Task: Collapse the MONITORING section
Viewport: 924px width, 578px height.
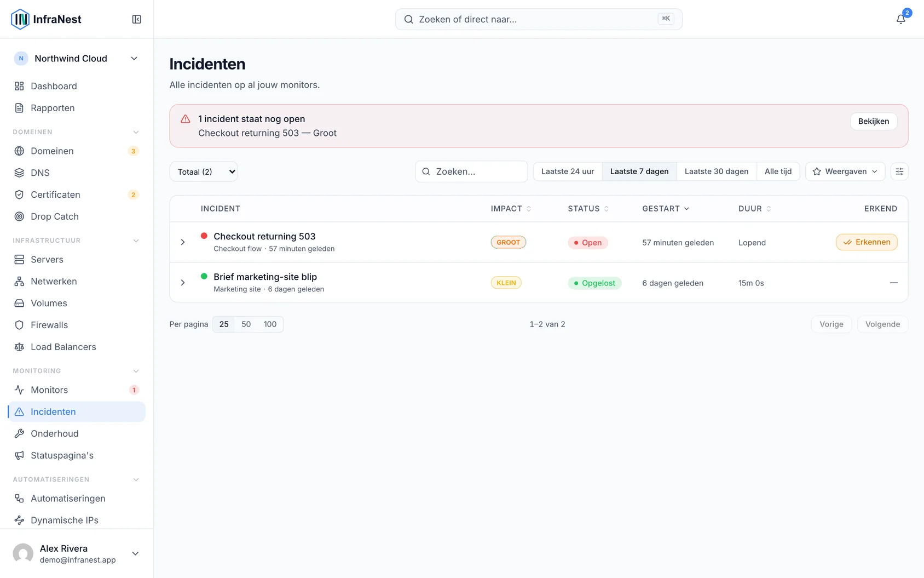Action: click(136, 371)
